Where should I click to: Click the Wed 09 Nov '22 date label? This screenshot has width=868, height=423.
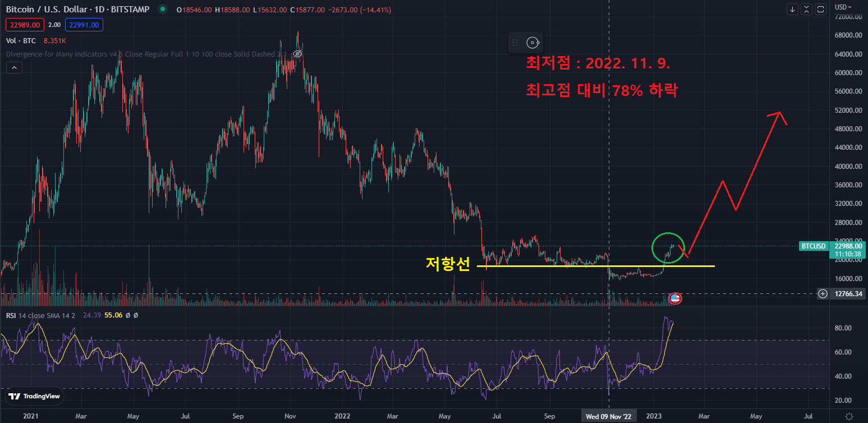pyautogui.click(x=609, y=416)
